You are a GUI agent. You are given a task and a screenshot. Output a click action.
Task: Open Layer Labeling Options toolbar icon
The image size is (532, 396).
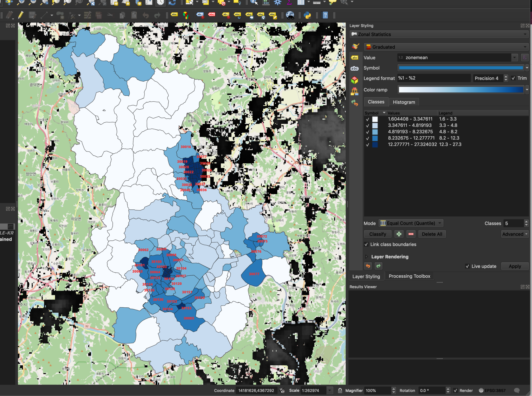(174, 15)
